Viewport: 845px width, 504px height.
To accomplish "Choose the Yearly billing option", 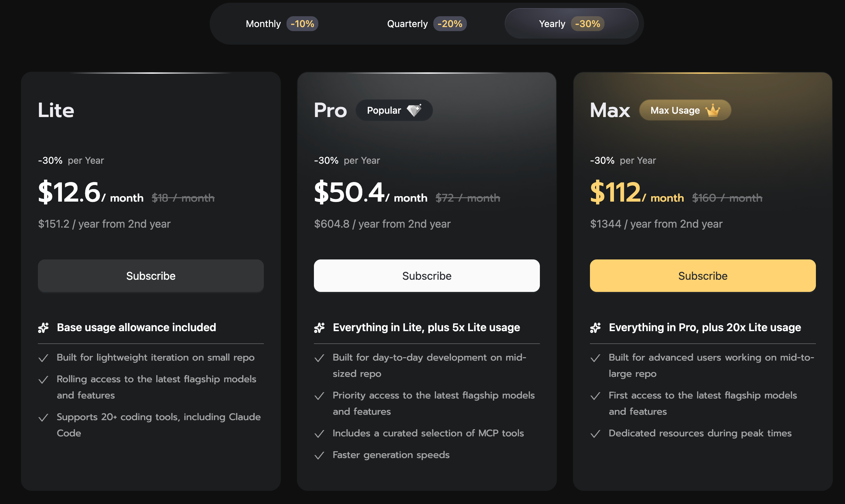I will pos(571,24).
